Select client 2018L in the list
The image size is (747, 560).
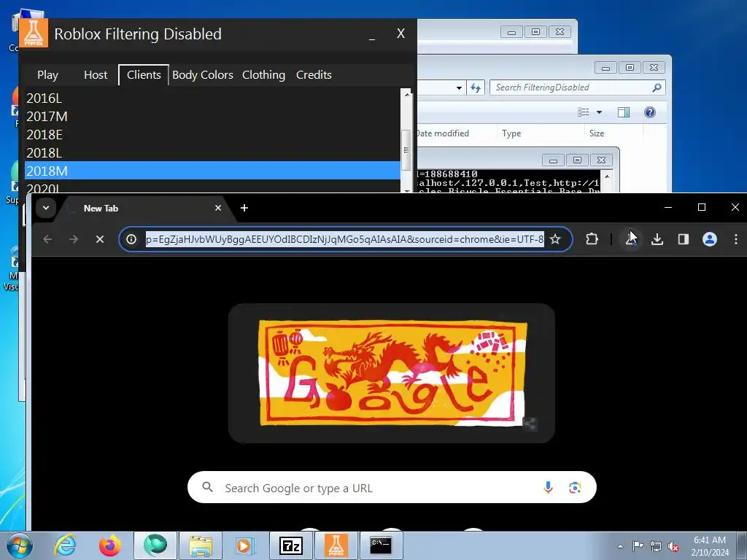[x=212, y=153]
